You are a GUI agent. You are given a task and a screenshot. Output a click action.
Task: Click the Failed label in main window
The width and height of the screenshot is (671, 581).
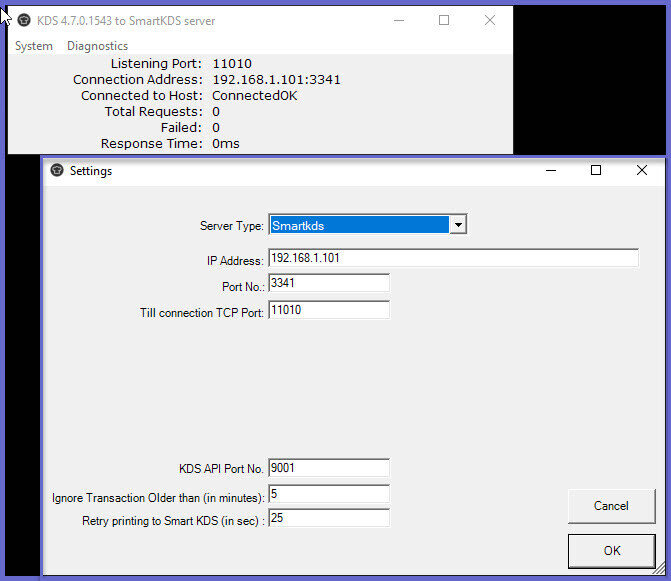[x=181, y=127]
